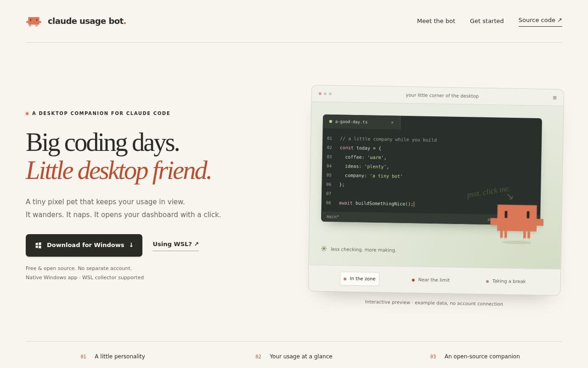588x368 pixels.
Task: Click the 'psst. click me.' handwritten note
Action: pos(488,192)
